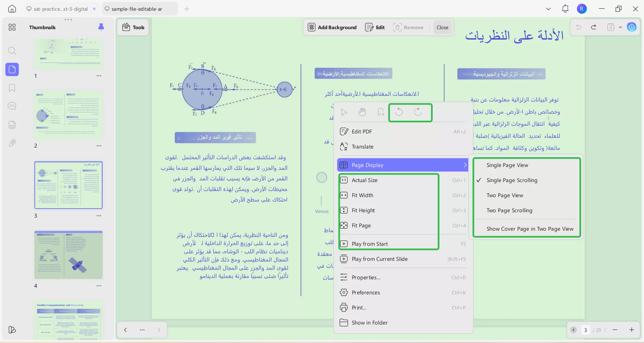
Task: Open the AI assistant icon at top right
Action: coord(632,27)
